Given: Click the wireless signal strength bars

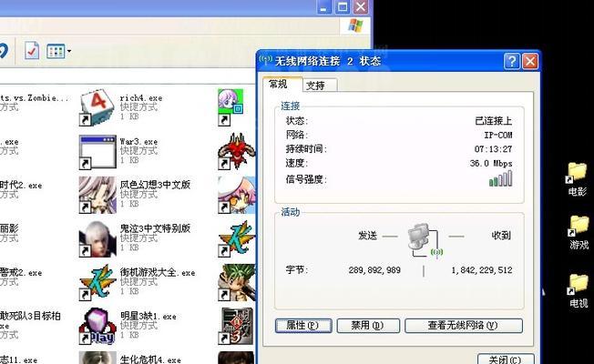Looking at the screenshot, I should pyautogui.click(x=501, y=178).
